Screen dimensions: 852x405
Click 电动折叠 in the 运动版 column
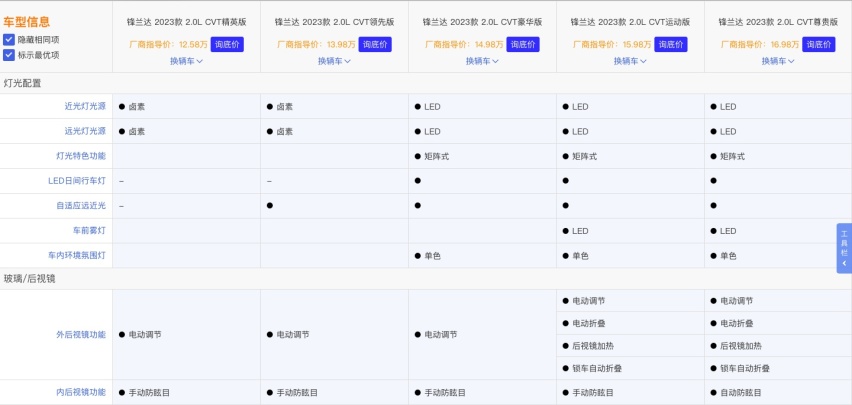click(x=588, y=323)
